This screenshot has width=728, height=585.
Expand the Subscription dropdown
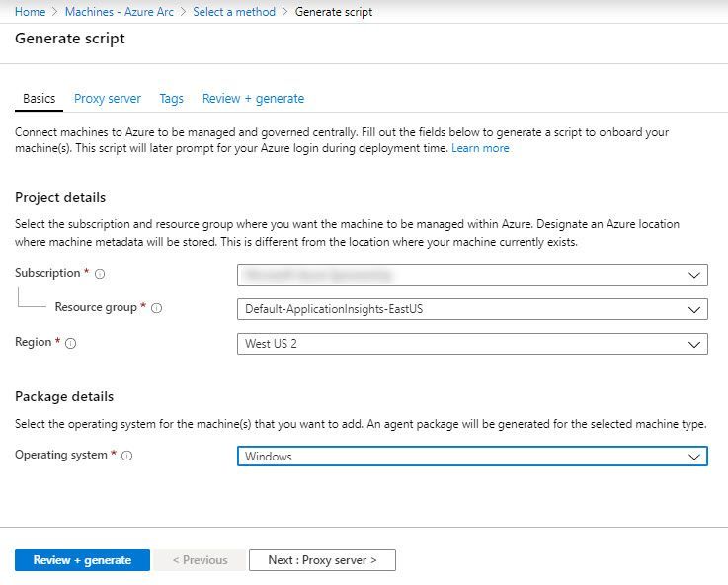[472, 275]
